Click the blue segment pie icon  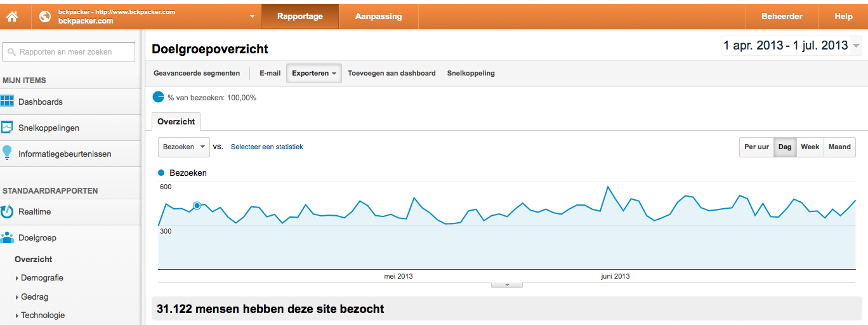[158, 97]
